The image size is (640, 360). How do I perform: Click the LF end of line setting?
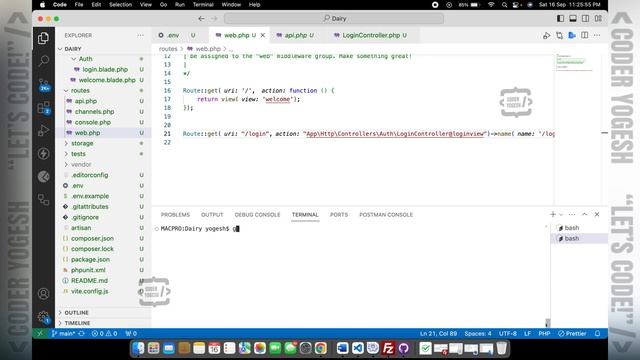click(527, 333)
